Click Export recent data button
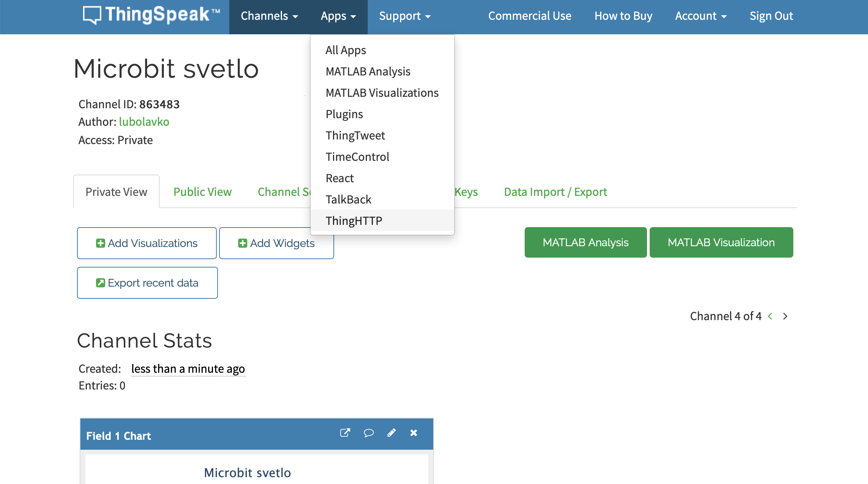This screenshot has height=484, width=868. (147, 283)
